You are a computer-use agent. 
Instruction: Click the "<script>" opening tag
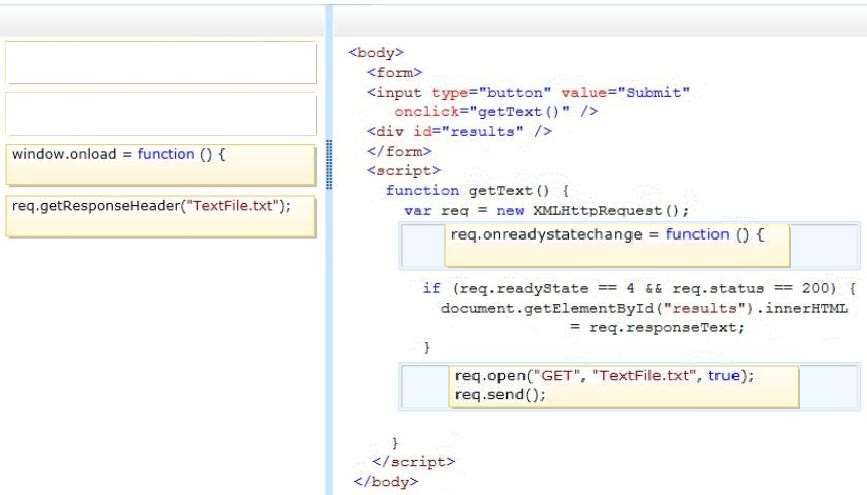click(404, 170)
